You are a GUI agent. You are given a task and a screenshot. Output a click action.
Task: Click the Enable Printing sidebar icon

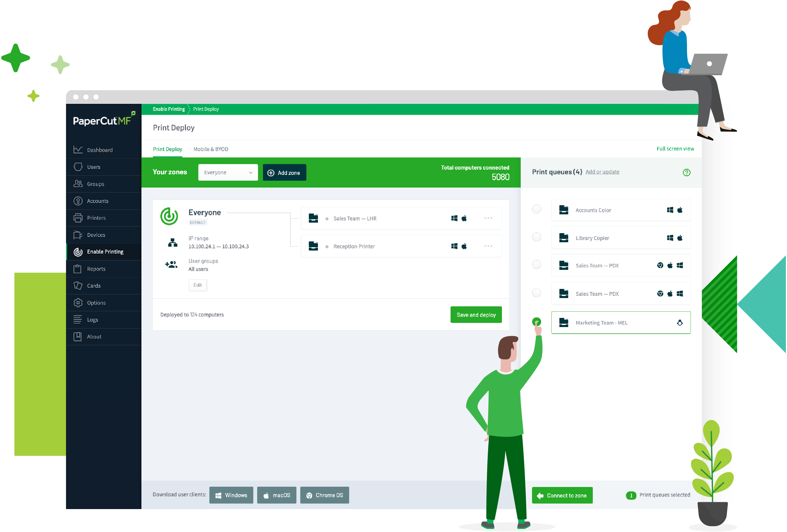click(x=80, y=251)
